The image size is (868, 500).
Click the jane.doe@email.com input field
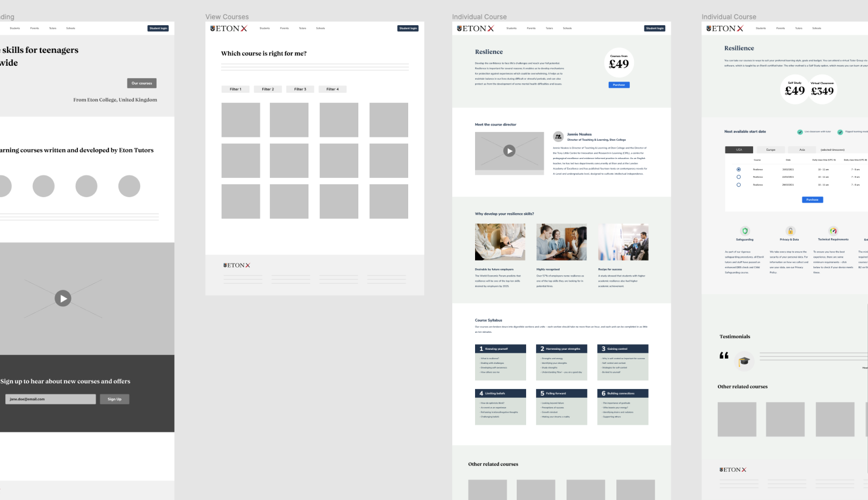[50, 399]
